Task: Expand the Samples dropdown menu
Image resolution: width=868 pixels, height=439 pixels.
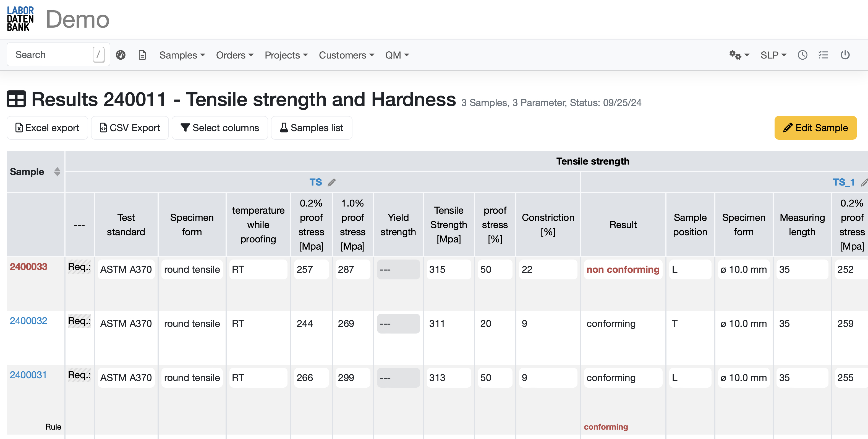Action: click(182, 55)
